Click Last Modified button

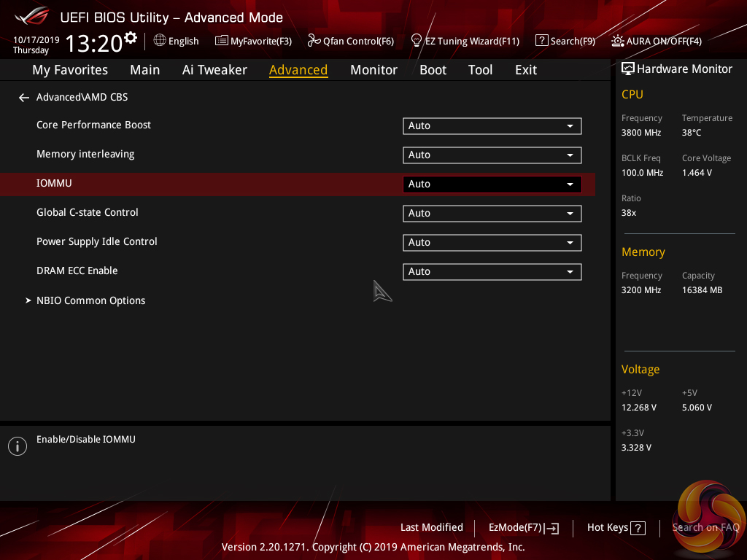tap(432, 527)
